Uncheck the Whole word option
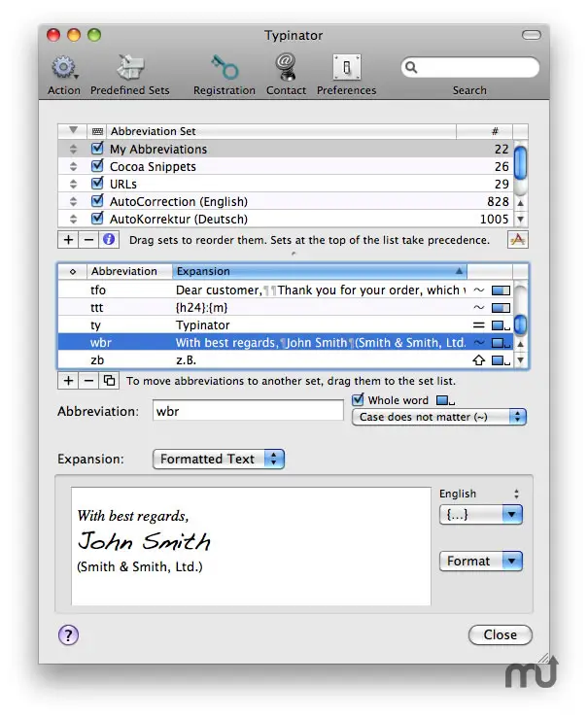 pos(359,399)
